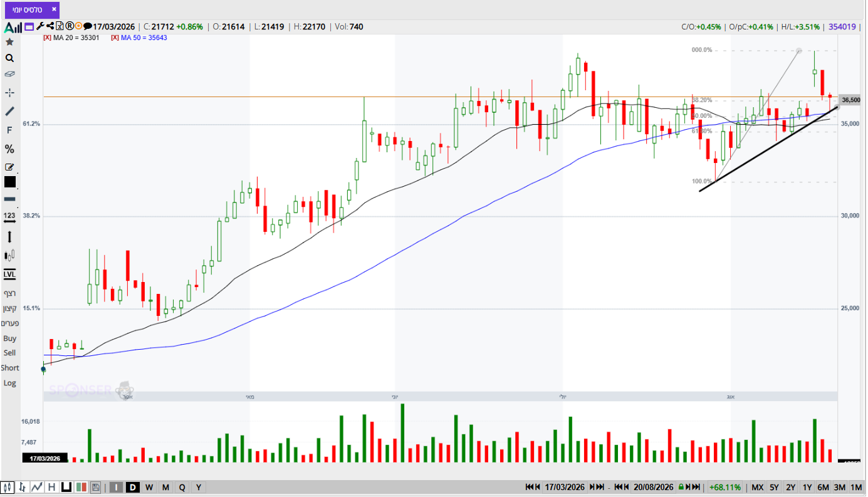The image size is (868, 497).
Task: Set chart range to 1Y
Action: pos(807,487)
